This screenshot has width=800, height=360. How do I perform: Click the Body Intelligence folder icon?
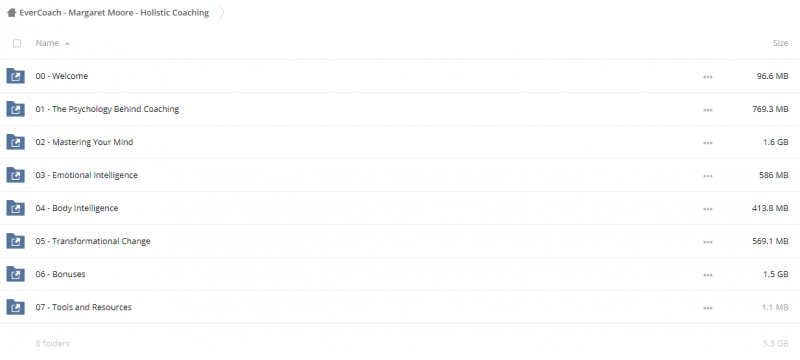click(15, 209)
